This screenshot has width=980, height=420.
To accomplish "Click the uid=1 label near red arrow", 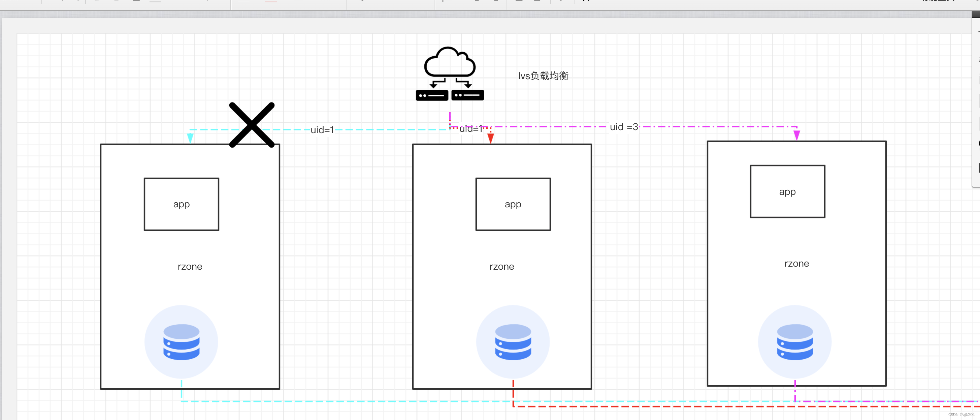I will 470,129.
